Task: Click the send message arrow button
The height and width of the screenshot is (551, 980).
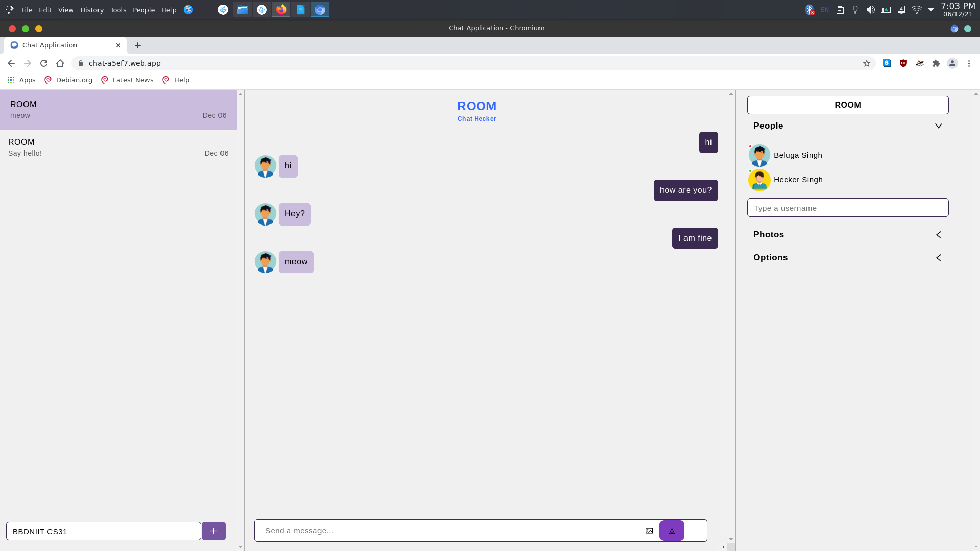Action: click(x=672, y=531)
